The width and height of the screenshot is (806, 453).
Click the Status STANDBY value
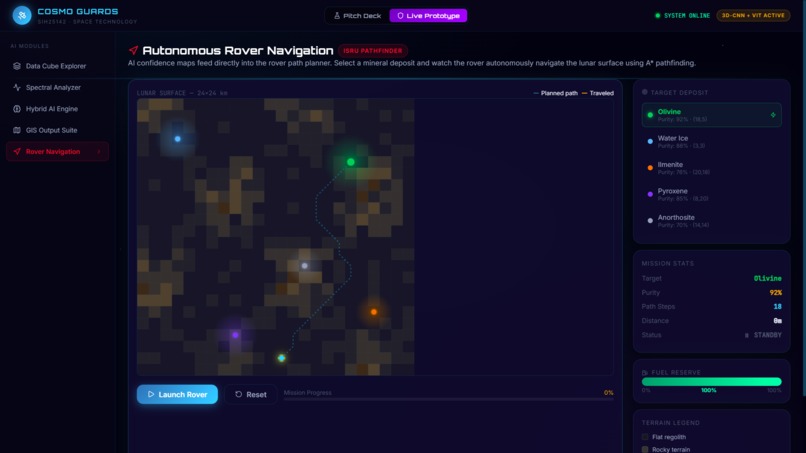pyautogui.click(x=763, y=335)
